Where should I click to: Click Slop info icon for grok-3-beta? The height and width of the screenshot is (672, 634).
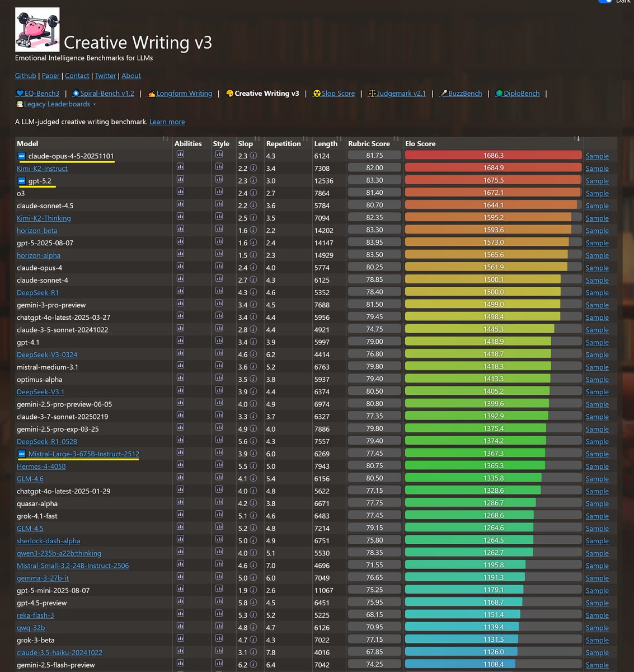pos(253,640)
